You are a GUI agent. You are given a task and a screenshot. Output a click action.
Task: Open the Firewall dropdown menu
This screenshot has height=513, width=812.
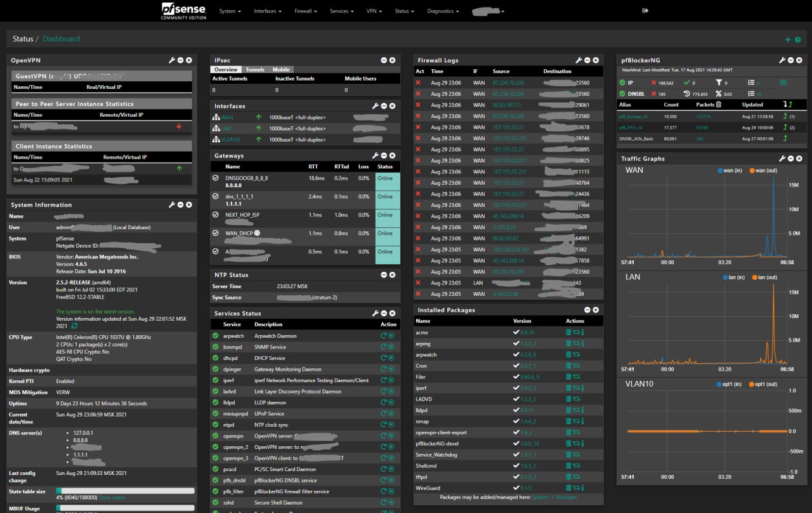click(306, 11)
